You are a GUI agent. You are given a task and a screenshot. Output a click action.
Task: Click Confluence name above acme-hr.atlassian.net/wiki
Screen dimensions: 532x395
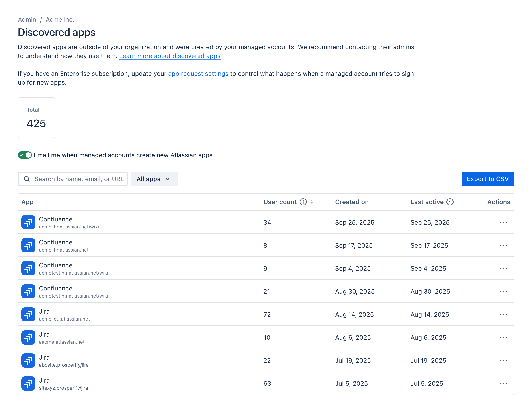pos(55,219)
